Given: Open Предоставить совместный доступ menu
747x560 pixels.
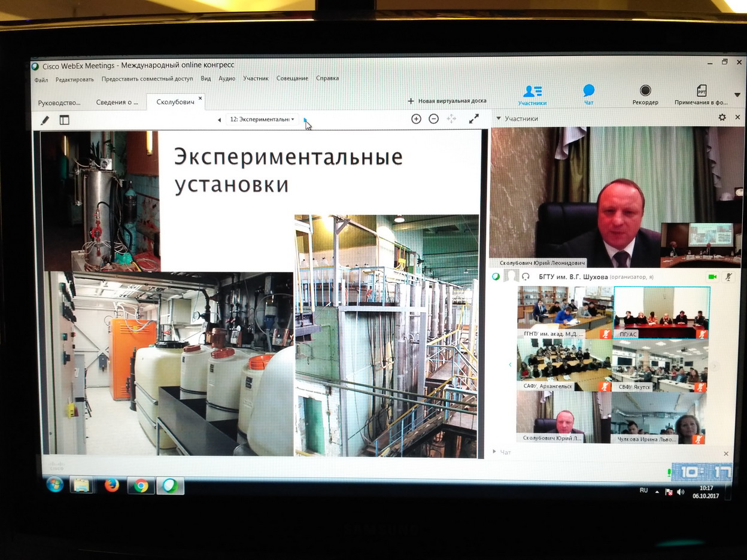Looking at the screenshot, I should (x=147, y=78).
